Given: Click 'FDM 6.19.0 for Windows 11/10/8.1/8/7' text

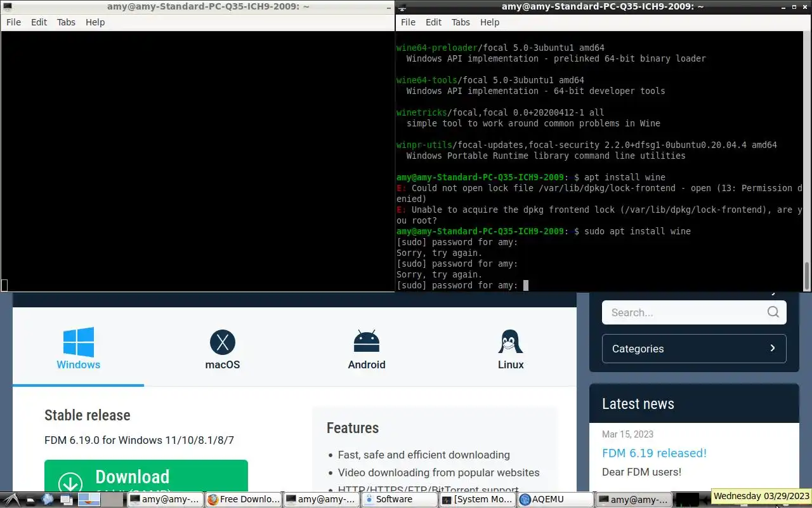Looking at the screenshot, I should point(140,440).
